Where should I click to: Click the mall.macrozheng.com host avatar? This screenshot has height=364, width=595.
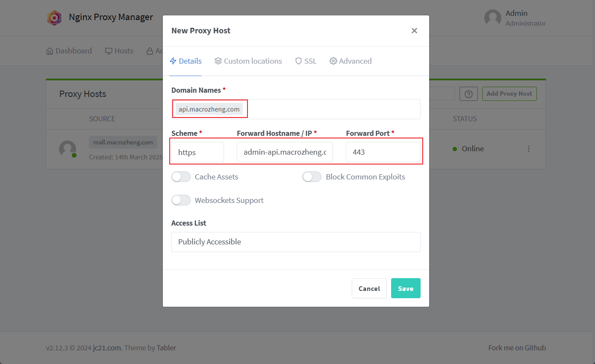(x=68, y=149)
